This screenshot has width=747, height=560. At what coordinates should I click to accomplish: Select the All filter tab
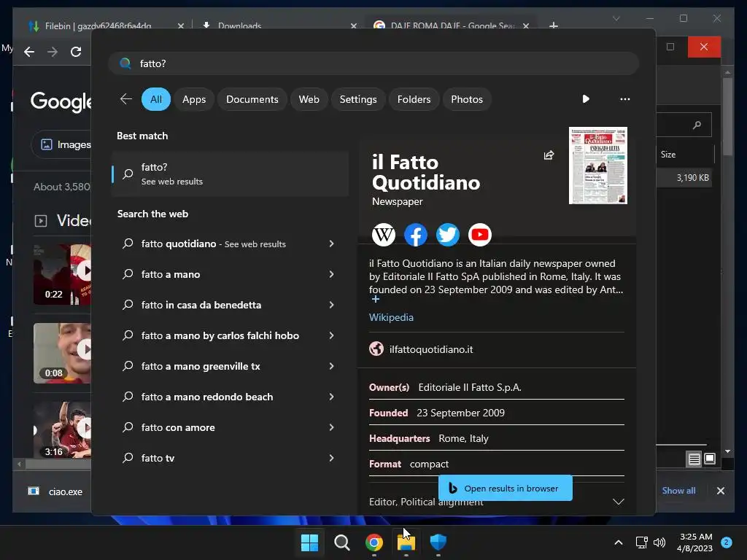(x=156, y=99)
